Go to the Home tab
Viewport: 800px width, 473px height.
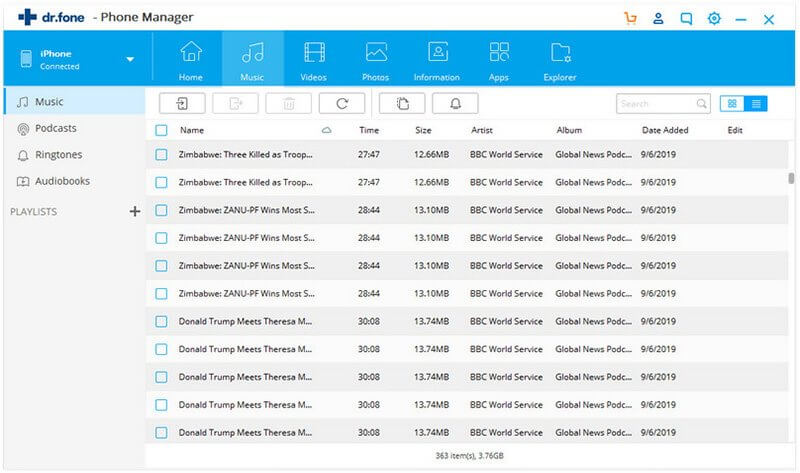[191, 59]
